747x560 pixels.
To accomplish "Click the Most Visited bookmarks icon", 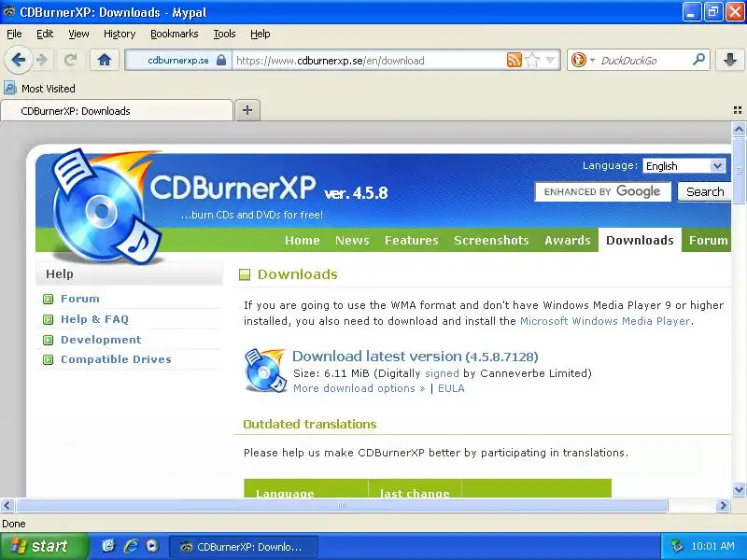I will [9, 88].
